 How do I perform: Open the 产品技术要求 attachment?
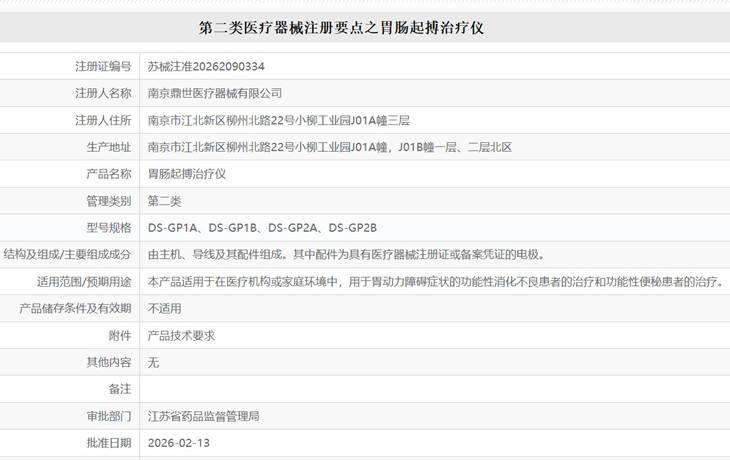181,335
